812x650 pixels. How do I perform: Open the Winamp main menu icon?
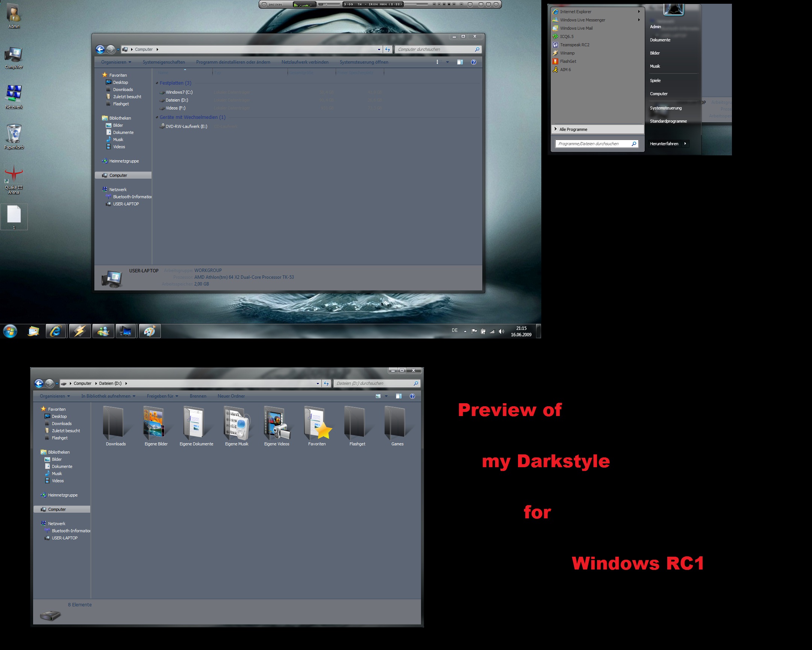point(264,5)
